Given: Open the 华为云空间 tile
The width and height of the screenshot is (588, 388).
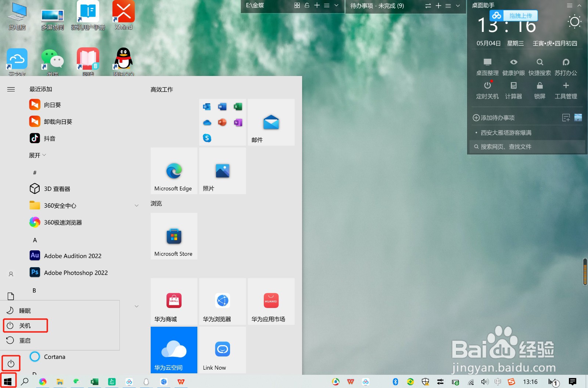Looking at the screenshot, I should (174, 350).
